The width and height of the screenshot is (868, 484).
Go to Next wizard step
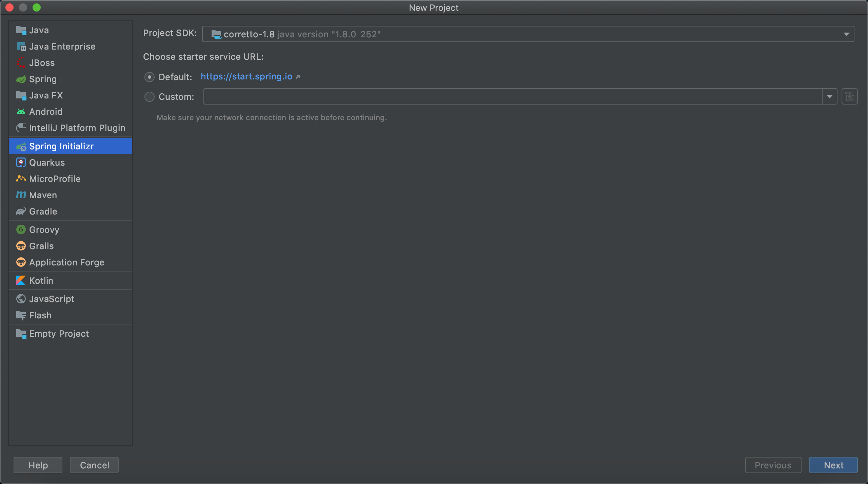[833, 465]
